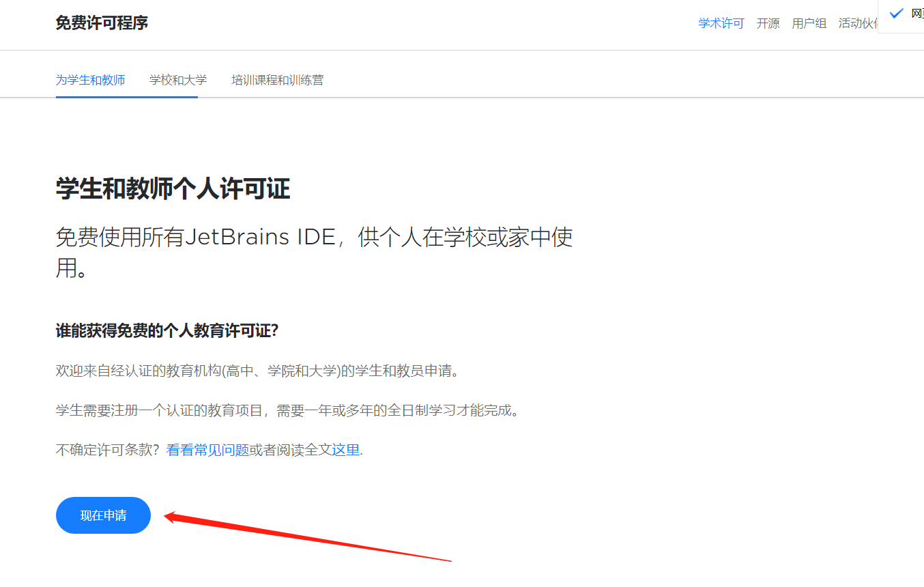Image resolution: width=924 pixels, height=587 pixels.
Task: Open the 学术许可 navigation link
Action: [721, 23]
